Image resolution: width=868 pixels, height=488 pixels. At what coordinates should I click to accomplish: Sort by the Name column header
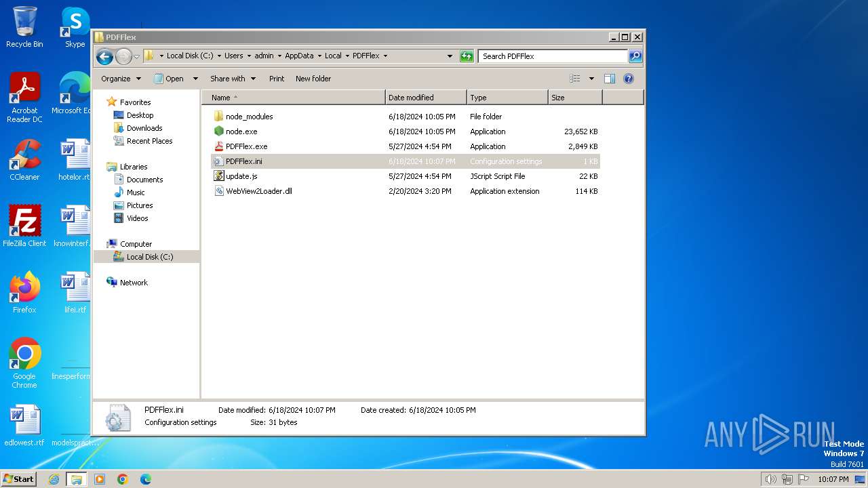294,98
